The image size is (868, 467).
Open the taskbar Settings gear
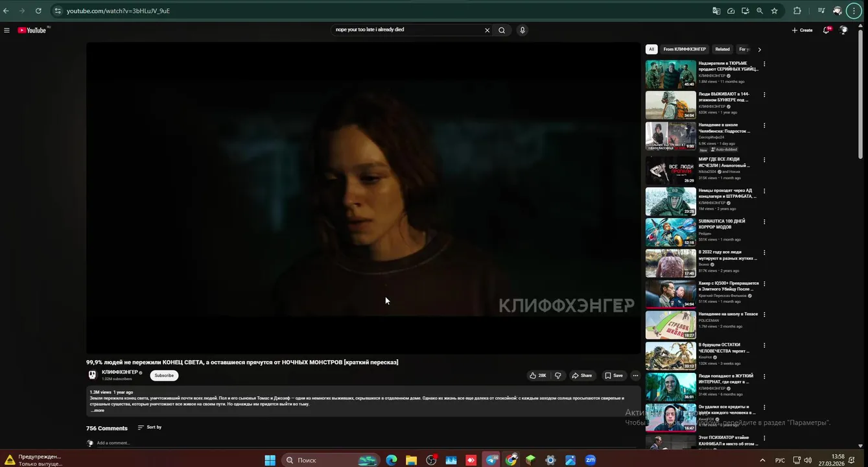(x=550, y=460)
